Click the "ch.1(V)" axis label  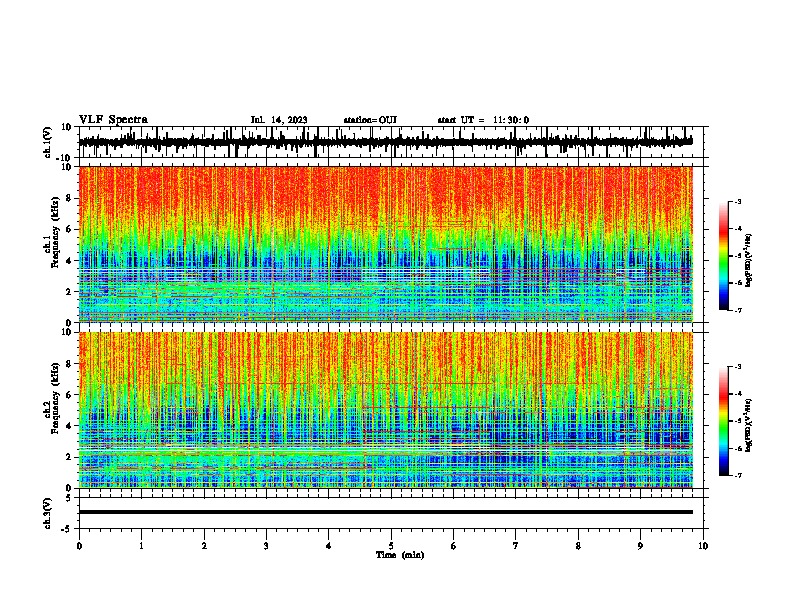[48, 142]
